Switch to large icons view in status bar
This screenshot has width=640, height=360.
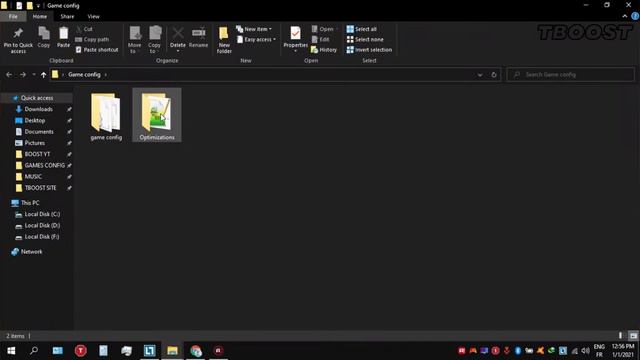tap(633, 336)
